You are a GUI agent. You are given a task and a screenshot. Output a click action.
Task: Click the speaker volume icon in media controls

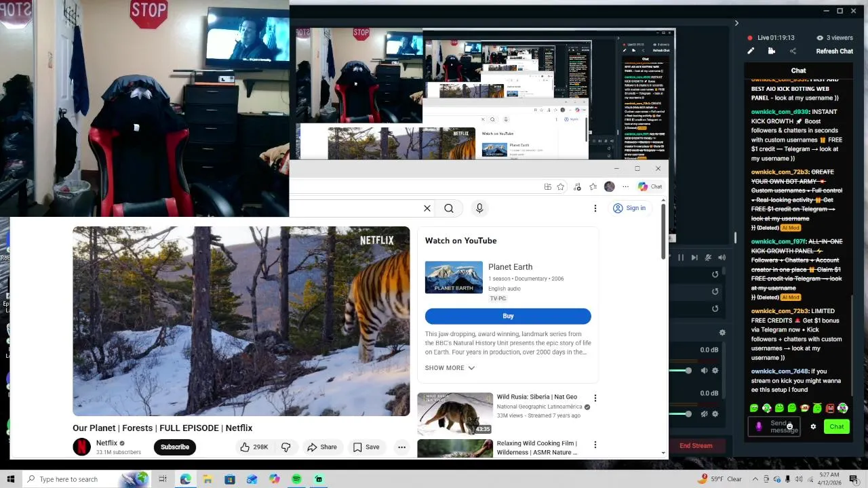[722, 258]
